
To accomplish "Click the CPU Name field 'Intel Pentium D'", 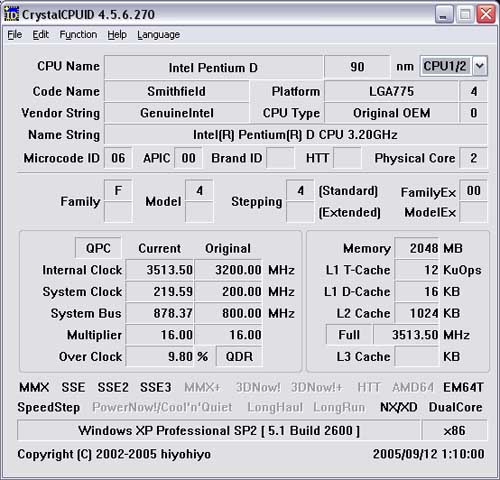I will tap(213, 67).
